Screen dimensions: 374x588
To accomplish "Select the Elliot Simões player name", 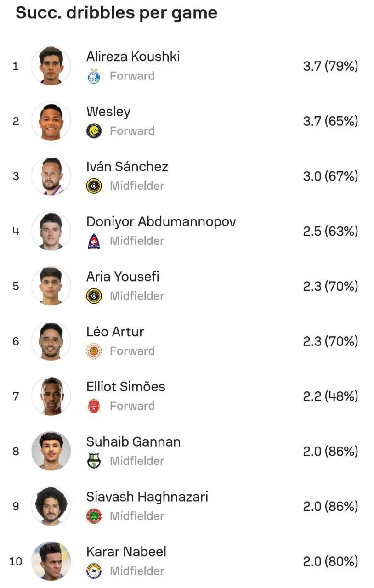I will 125,387.
